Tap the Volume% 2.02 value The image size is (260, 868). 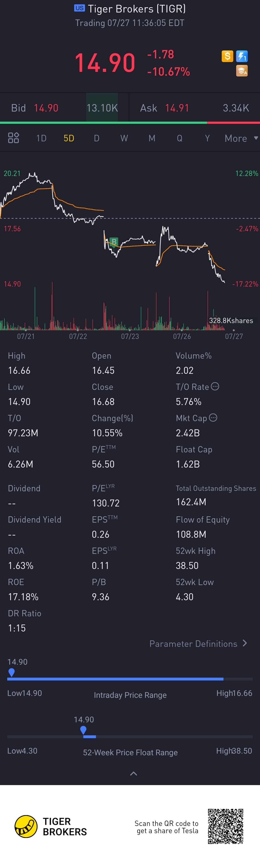[185, 370]
